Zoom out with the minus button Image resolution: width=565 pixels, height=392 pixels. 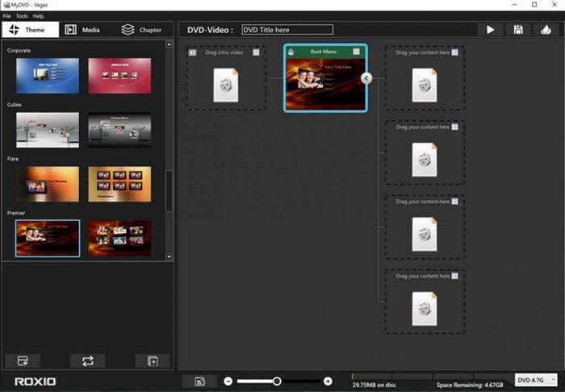228,382
